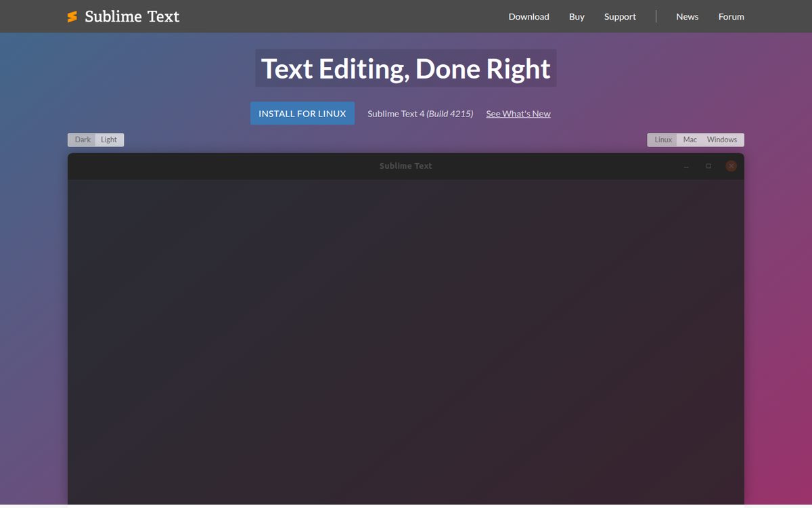The image size is (812, 508).
Task: Click the Sublime Text 4 Build 4215 text
Action: coord(420,114)
